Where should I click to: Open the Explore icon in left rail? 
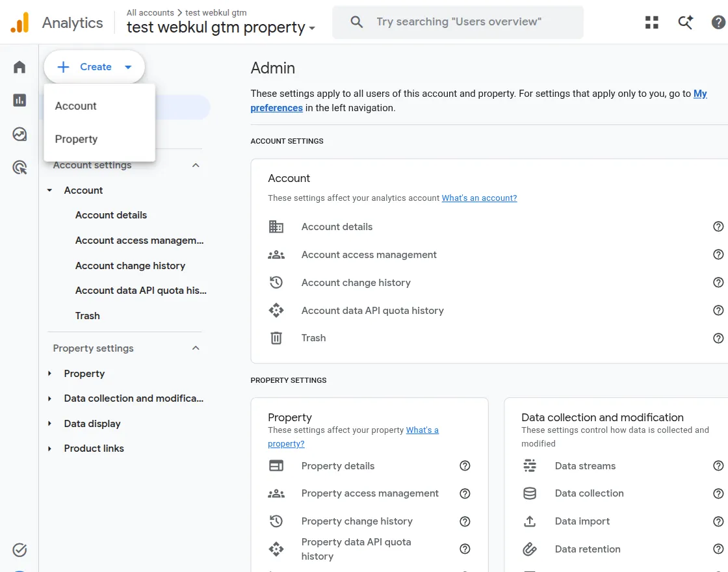point(19,134)
